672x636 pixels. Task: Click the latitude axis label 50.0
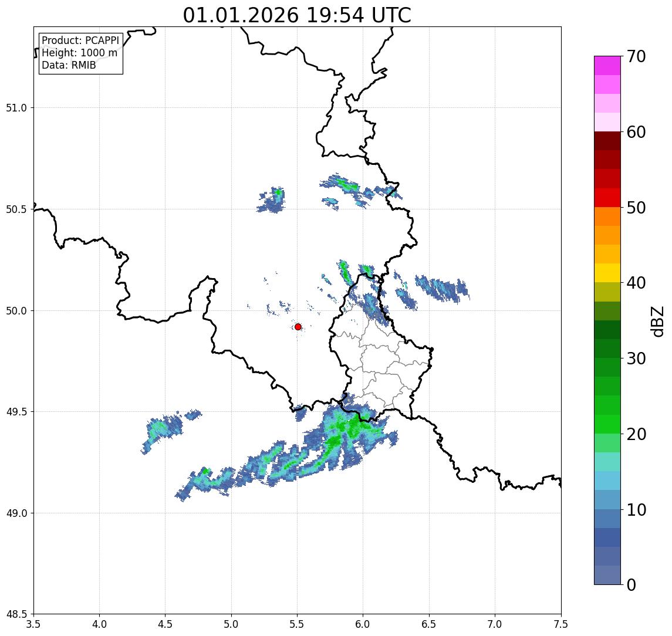click(16, 311)
